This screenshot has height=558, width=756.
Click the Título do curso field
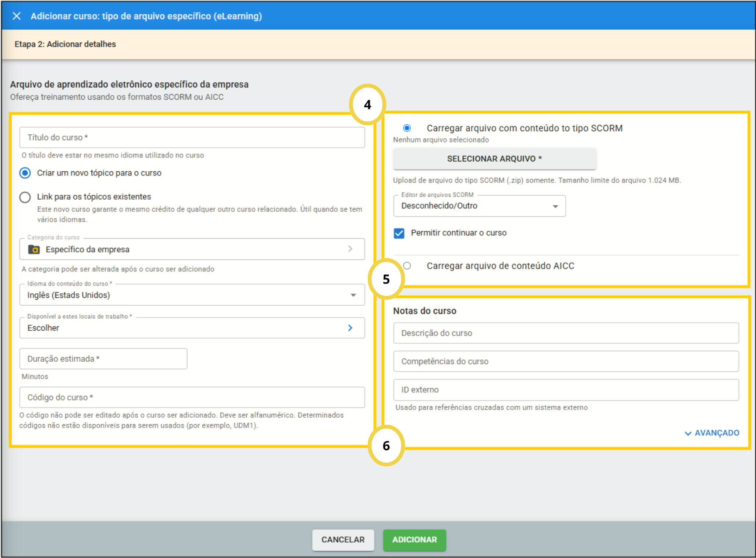(191, 138)
